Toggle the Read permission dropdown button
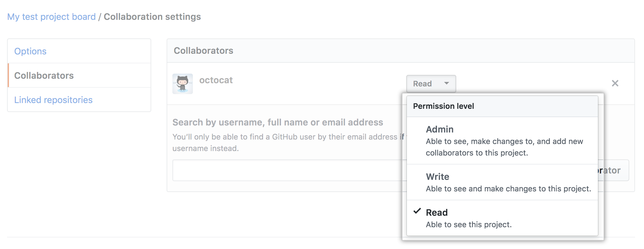The height and width of the screenshot is (249, 644). pos(431,84)
